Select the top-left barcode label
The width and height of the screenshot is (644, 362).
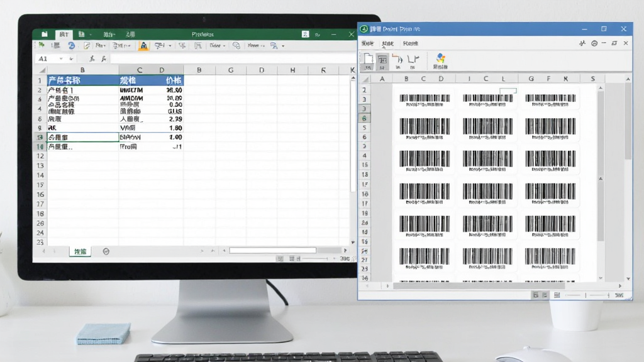coord(425,100)
